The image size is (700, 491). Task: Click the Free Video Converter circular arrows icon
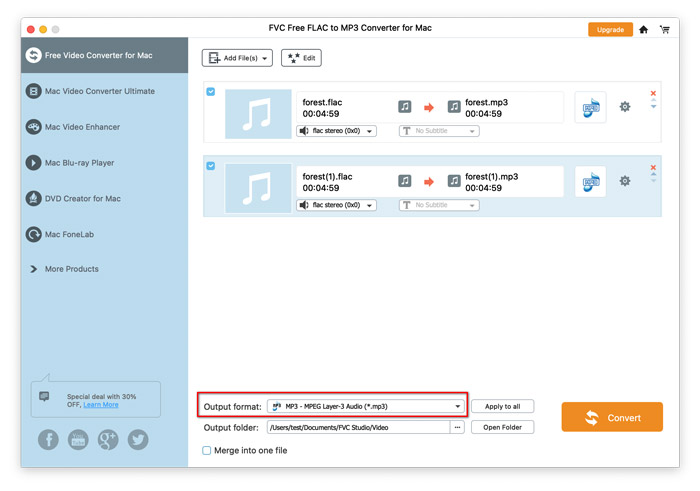tap(33, 55)
